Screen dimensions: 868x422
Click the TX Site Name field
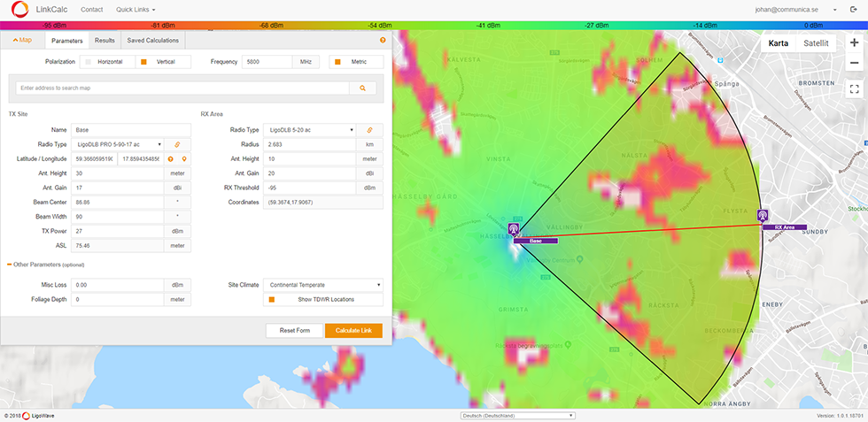(131, 130)
